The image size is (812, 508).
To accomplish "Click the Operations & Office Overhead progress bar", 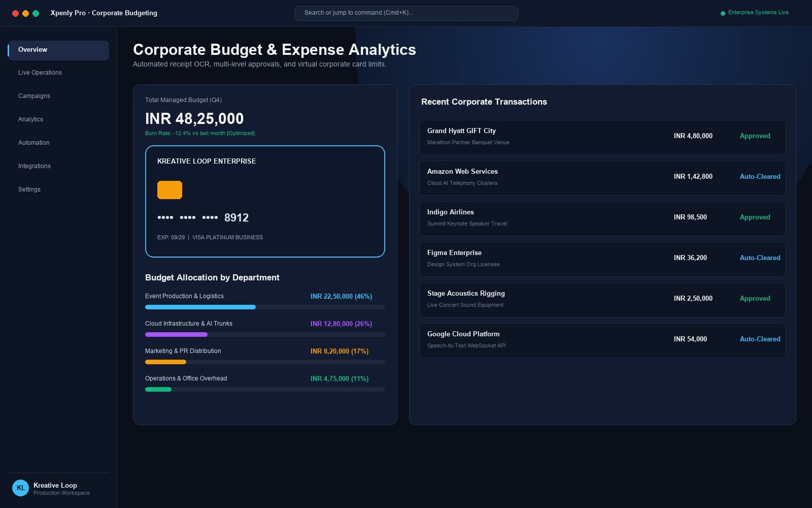I will [x=265, y=390].
